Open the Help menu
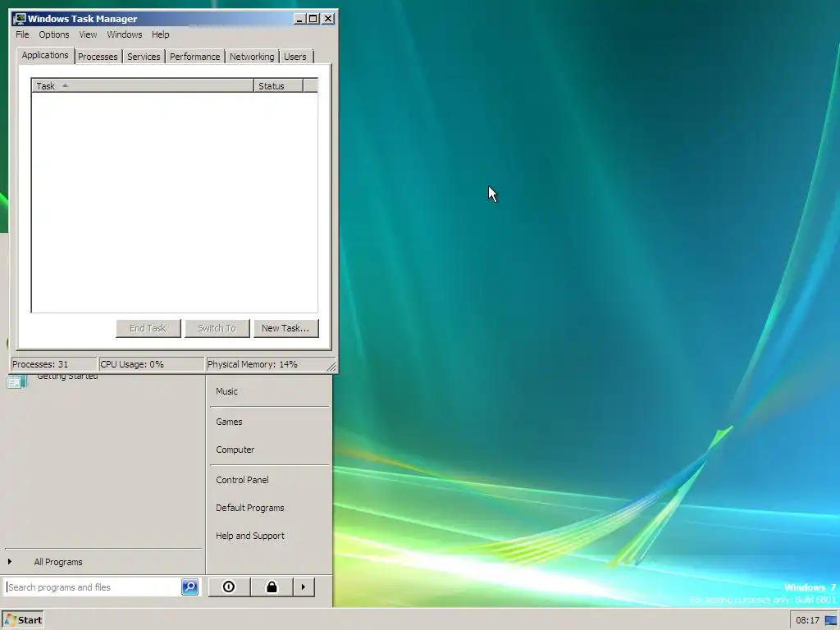 (160, 34)
